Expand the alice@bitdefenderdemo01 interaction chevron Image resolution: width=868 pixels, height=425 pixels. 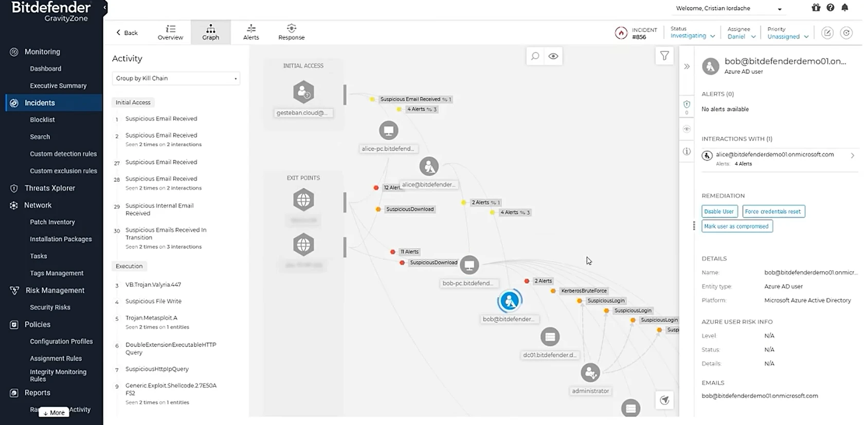click(852, 155)
